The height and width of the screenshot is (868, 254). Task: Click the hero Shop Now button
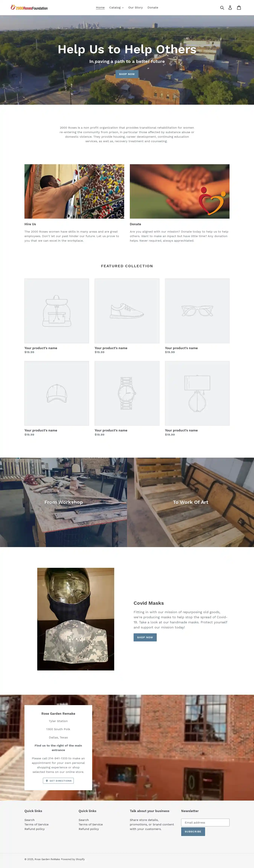pos(127,74)
